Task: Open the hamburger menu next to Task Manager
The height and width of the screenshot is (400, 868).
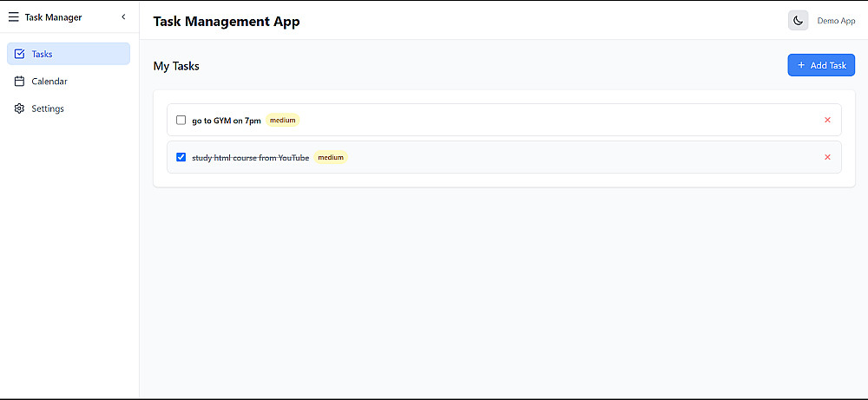Action: pos(13,16)
